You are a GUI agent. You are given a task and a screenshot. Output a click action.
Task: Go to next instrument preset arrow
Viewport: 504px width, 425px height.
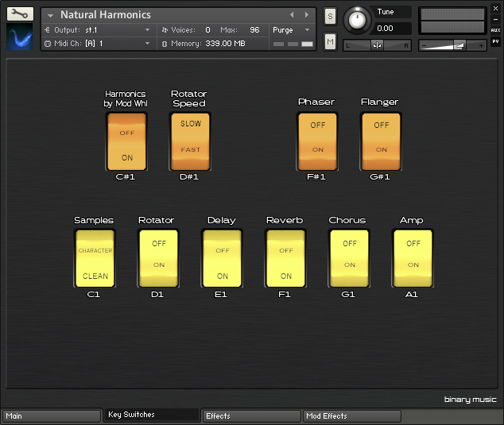(307, 15)
